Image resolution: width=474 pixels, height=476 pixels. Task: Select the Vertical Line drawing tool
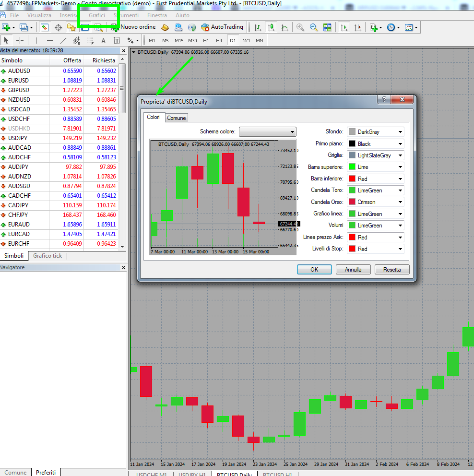point(36,40)
